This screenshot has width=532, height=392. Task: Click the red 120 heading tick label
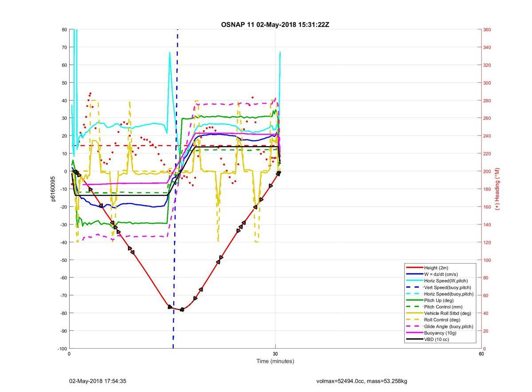[487, 242]
